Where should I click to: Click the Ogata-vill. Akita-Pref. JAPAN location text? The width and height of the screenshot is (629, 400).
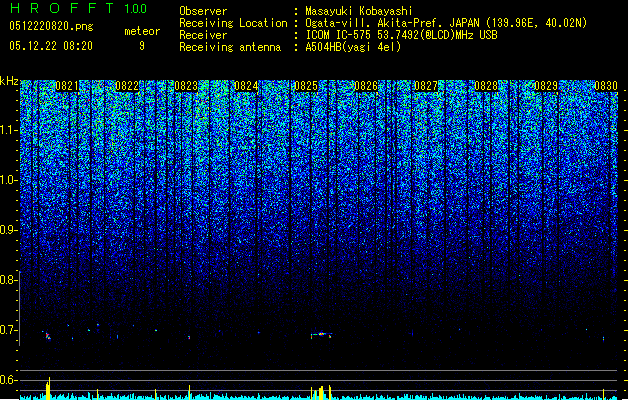click(x=446, y=23)
